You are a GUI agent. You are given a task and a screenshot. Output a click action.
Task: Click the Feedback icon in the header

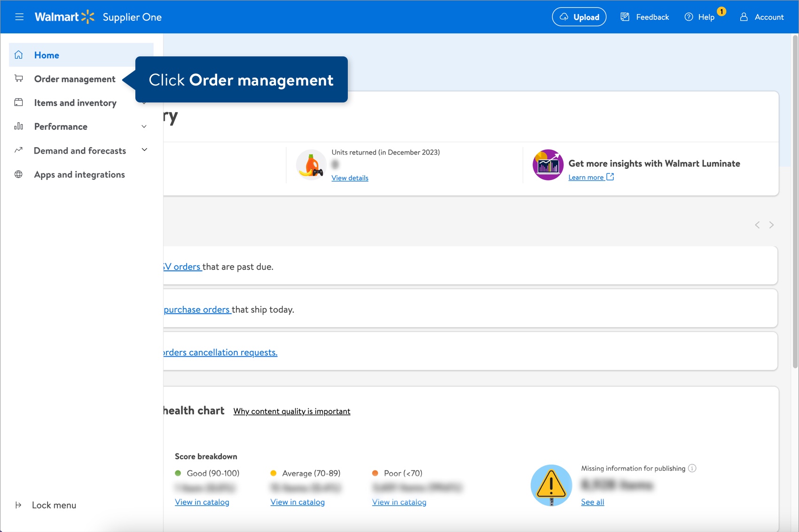point(625,16)
